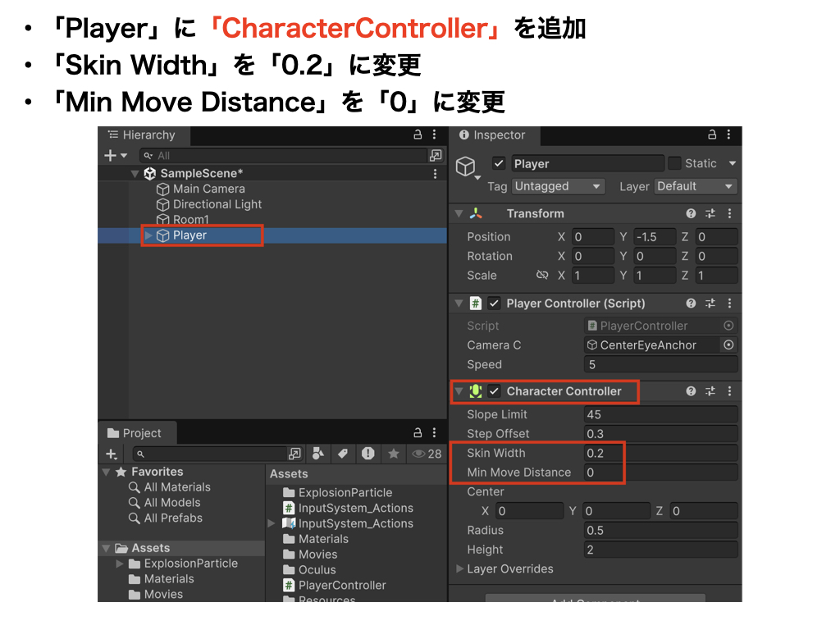Disable the Character Controller component checkbox
The height and width of the screenshot is (630, 840).
coord(494,391)
